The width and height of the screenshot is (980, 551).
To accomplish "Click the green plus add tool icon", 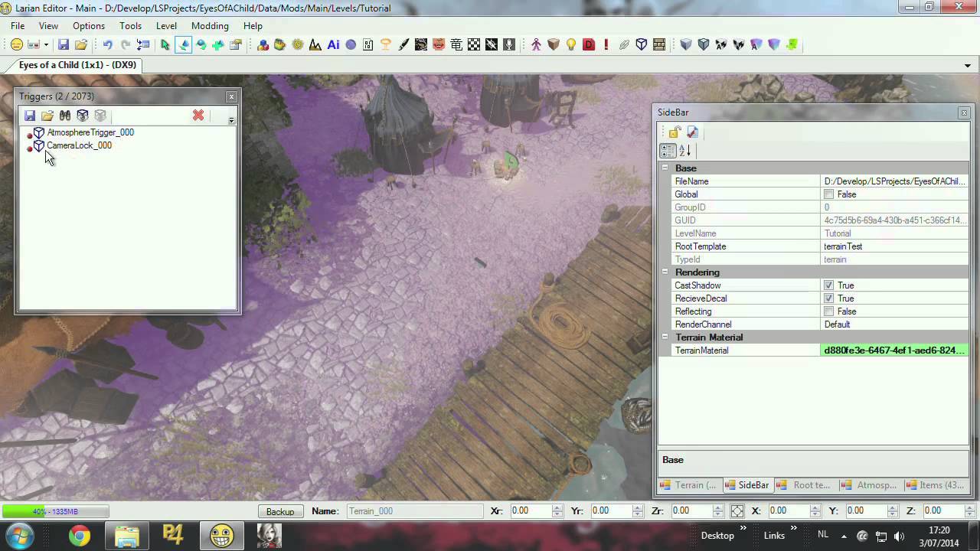I will [x=218, y=45].
